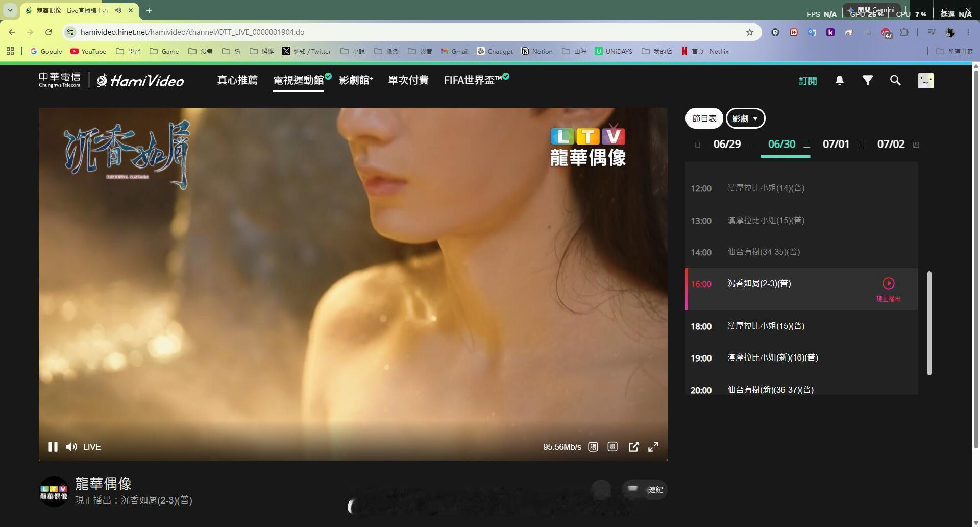
Task: Expand the 所有書籤 all bookmarks folder
Action: pos(954,51)
